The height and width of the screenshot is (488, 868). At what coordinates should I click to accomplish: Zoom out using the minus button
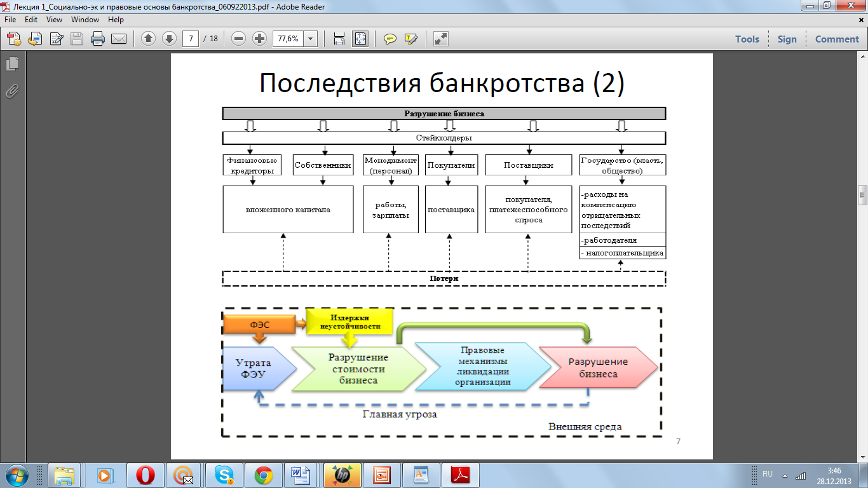pyautogui.click(x=239, y=39)
